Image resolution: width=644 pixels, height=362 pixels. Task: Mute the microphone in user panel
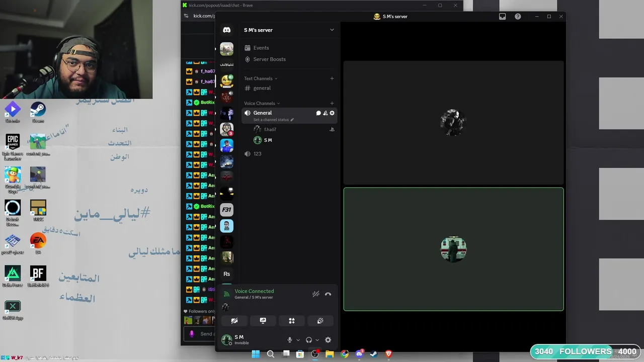tap(290, 340)
